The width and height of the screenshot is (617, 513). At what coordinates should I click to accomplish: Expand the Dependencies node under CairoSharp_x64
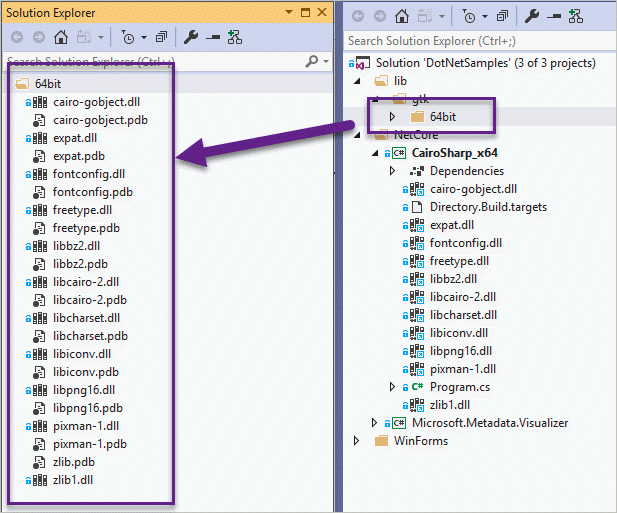coord(393,171)
